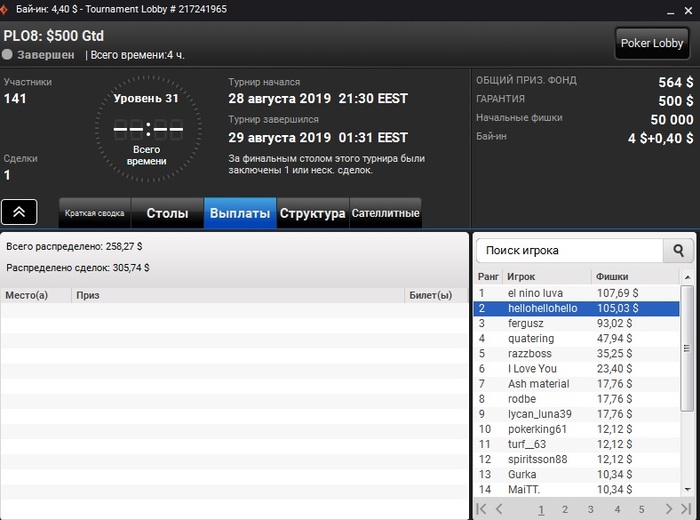
Task: Open page 5 of player rankings
Action: 642,509
